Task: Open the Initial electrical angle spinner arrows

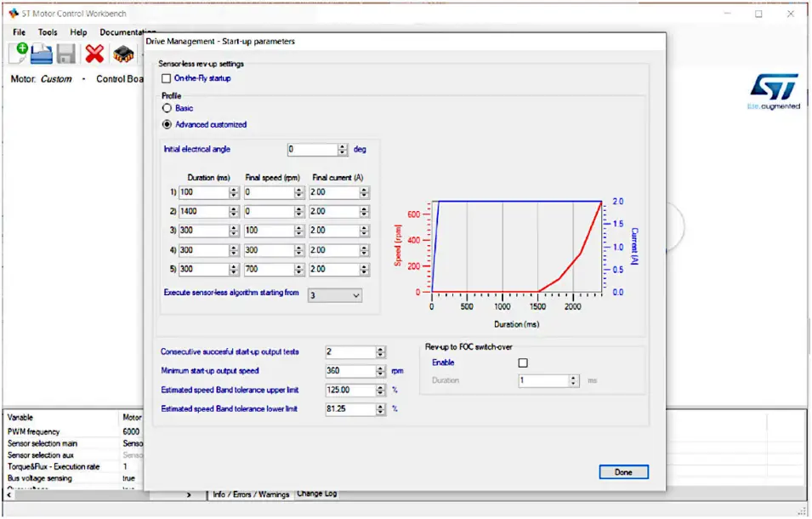Action: (x=343, y=150)
